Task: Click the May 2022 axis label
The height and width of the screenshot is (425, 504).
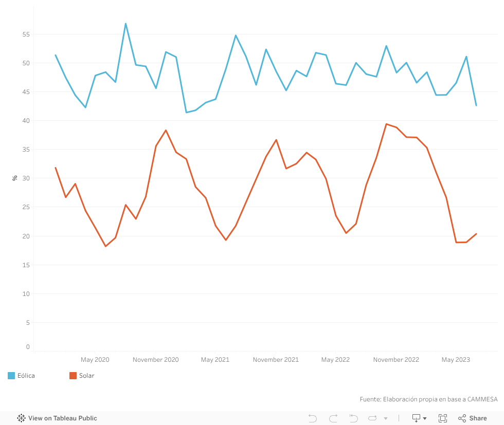Action: coord(335,360)
